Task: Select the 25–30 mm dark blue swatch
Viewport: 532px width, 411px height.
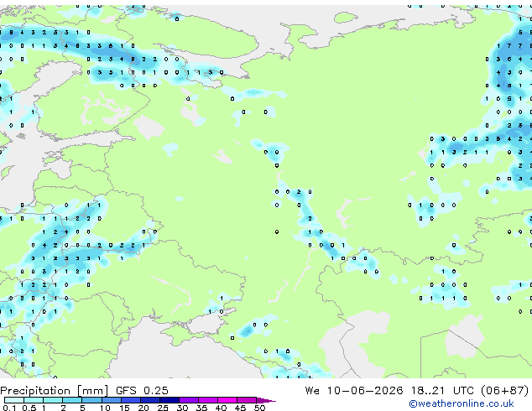Action: click(170, 400)
